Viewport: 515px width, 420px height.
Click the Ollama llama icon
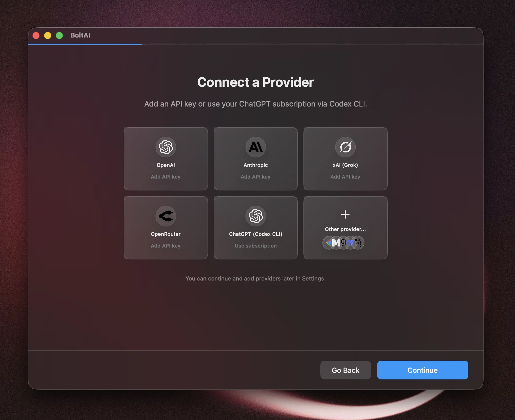[x=358, y=243]
